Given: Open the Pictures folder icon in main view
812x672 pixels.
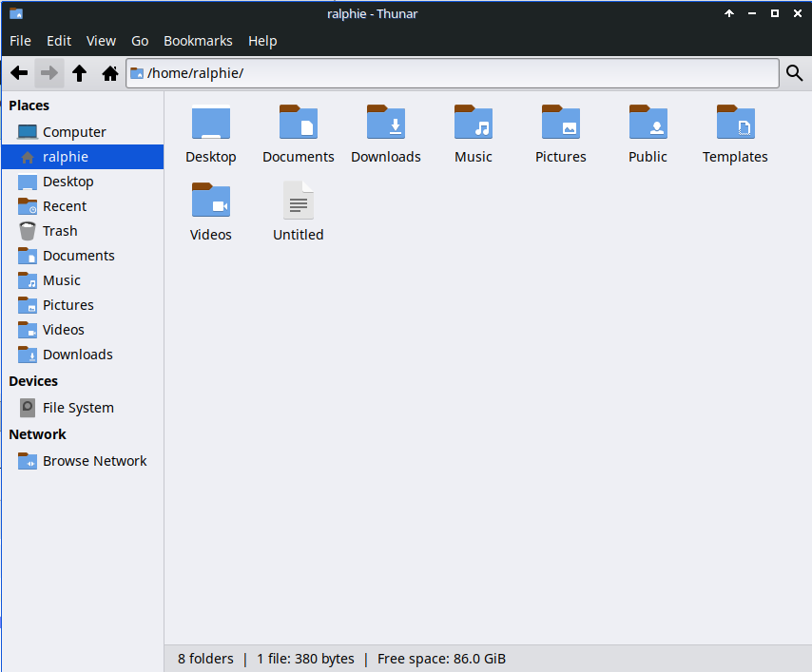Looking at the screenshot, I should tap(561, 123).
